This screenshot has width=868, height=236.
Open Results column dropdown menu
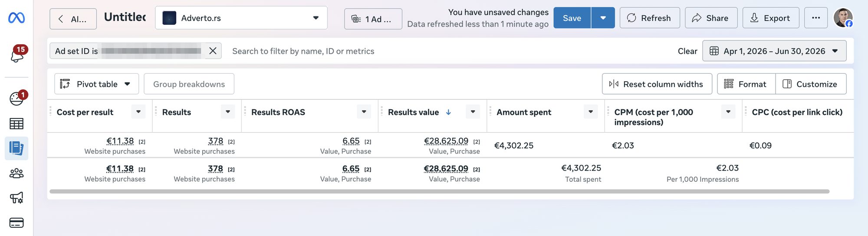point(228,111)
